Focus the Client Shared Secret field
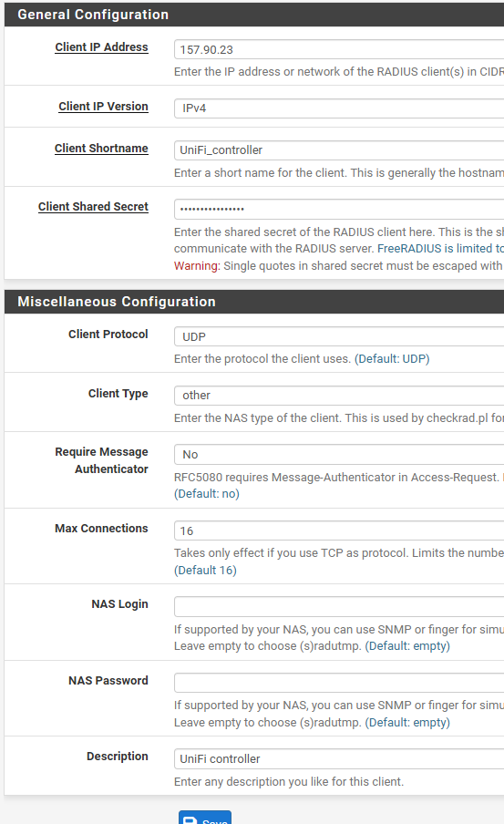The image size is (504, 824). [339, 209]
